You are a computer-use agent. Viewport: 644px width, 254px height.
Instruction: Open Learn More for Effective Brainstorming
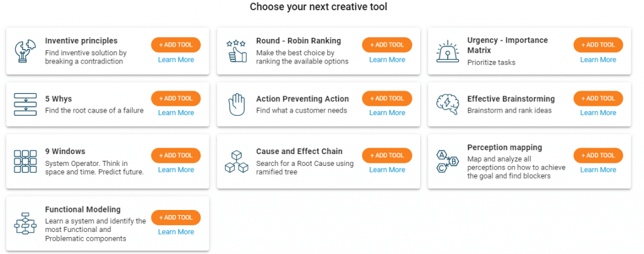(598, 113)
